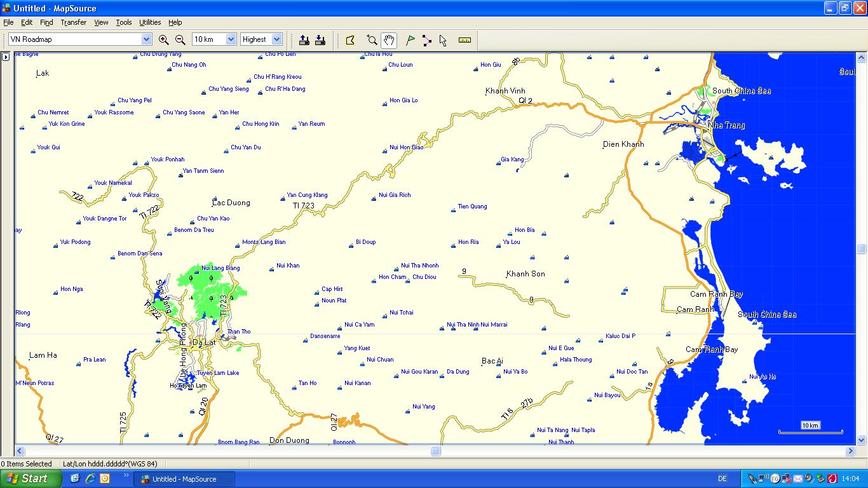Image resolution: width=868 pixels, height=488 pixels.
Task: Click the Tien Quang label
Action: (x=472, y=207)
